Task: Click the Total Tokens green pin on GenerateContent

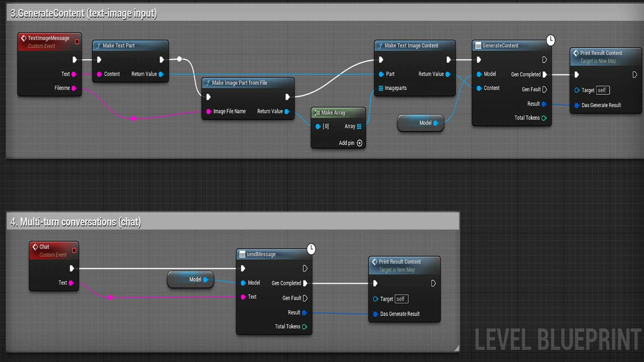Action: pyautogui.click(x=544, y=118)
